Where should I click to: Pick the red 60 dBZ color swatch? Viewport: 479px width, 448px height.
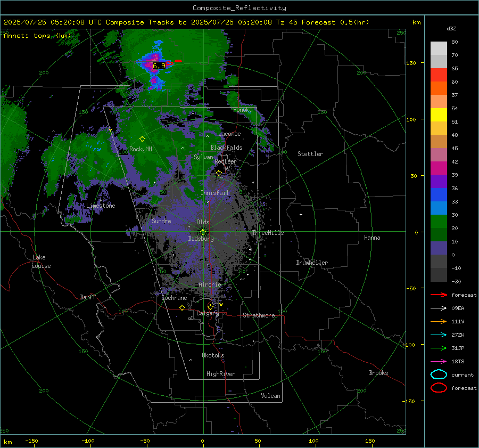click(x=439, y=75)
